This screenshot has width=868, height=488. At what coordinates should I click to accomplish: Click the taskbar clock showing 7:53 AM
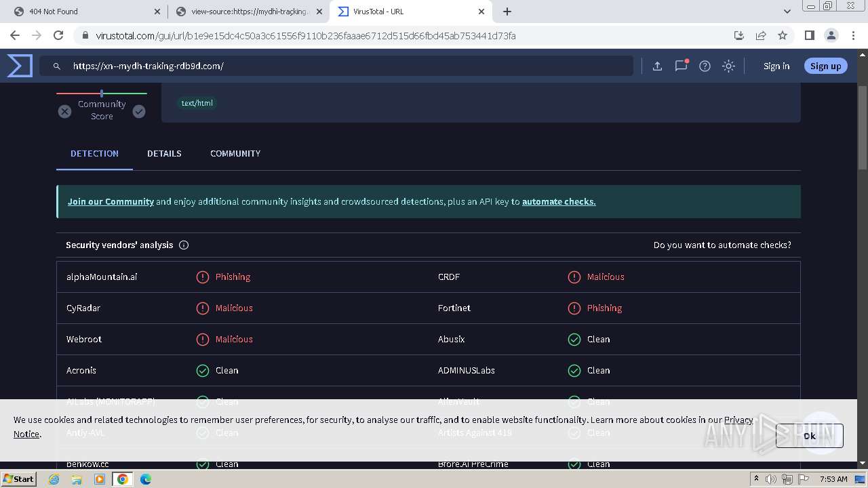833,479
